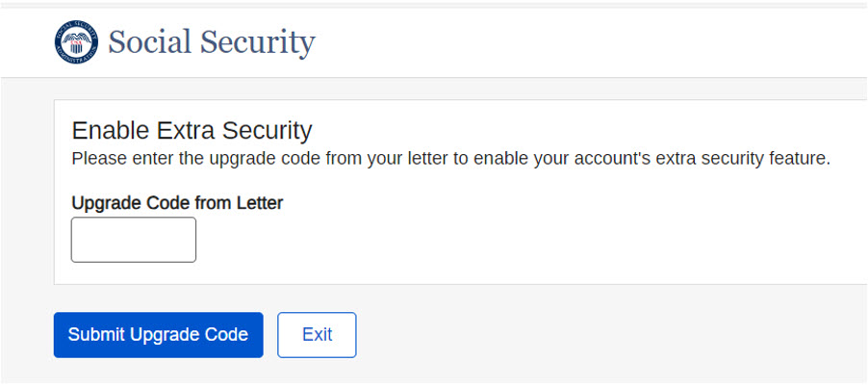The width and height of the screenshot is (868, 388).
Task: Click the upgrade code instruction sentence
Action: coord(450,158)
